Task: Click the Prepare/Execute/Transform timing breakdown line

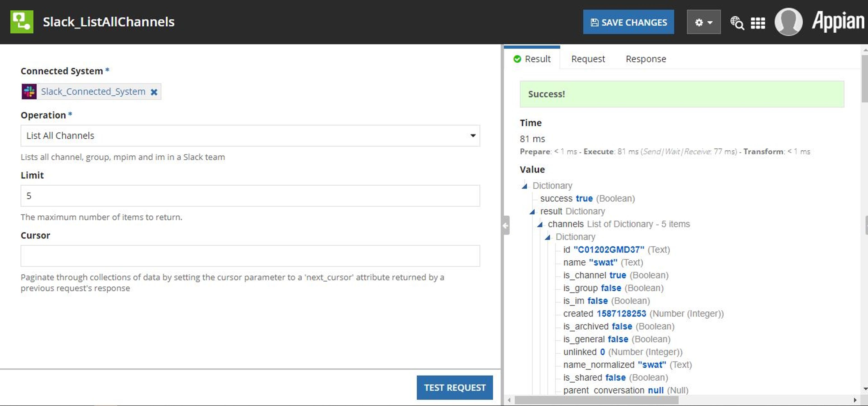Action: coord(665,152)
